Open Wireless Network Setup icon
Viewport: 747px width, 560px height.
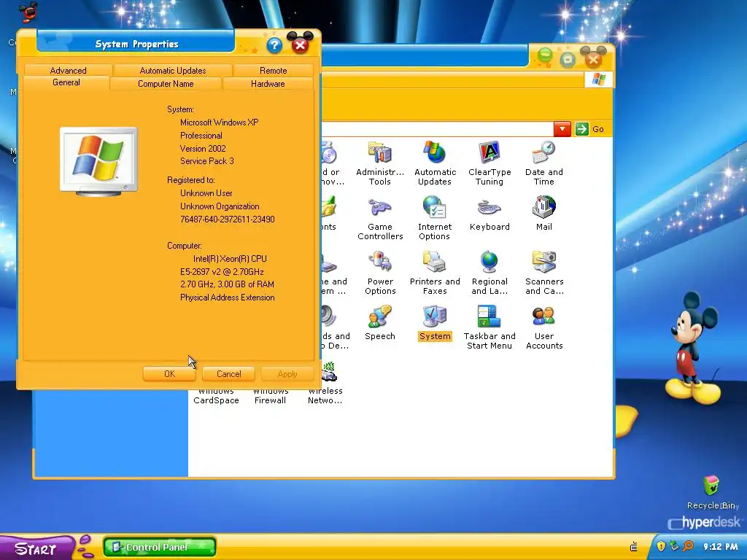point(325,384)
